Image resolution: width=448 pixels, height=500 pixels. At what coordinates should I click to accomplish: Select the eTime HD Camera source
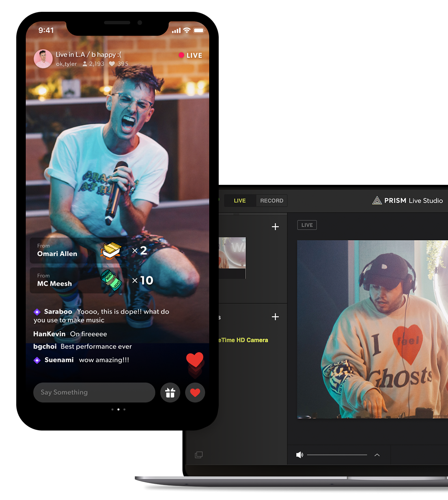(243, 340)
